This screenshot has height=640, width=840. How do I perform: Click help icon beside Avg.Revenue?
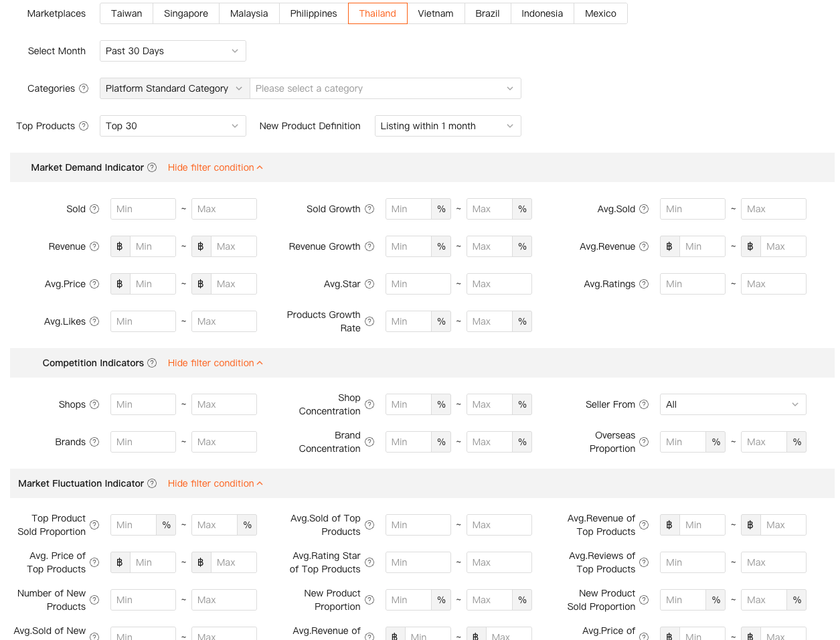pyautogui.click(x=644, y=246)
